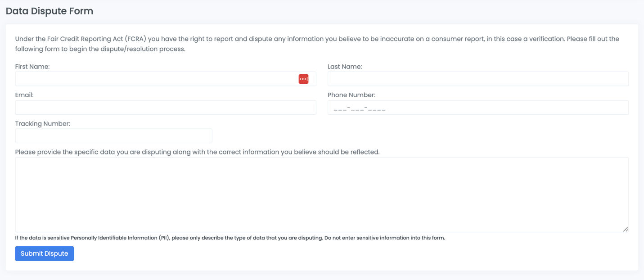Focus the Email input field
This screenshot has width=644, height=280.
click(135, 107)
